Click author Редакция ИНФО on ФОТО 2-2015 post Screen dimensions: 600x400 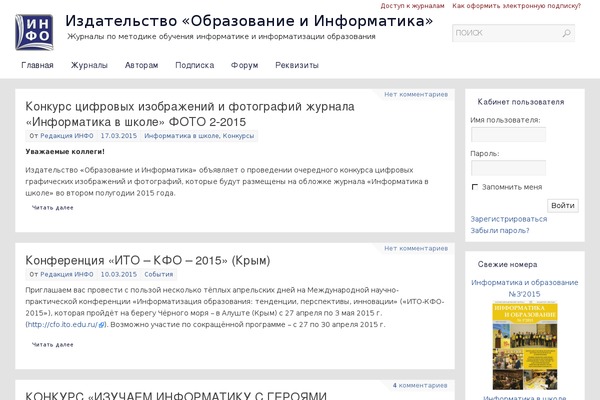67,136
